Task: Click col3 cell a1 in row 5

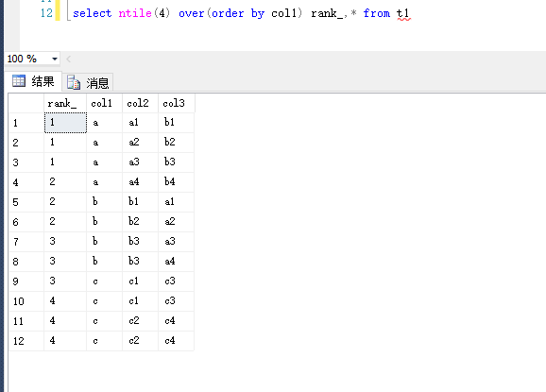Action: pos(177,202)
